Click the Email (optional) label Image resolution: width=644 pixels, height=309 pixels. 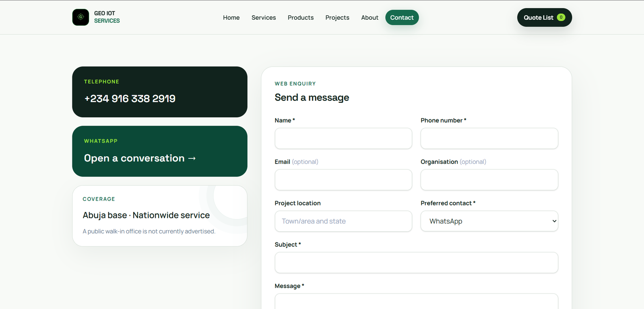coord(296,162)
